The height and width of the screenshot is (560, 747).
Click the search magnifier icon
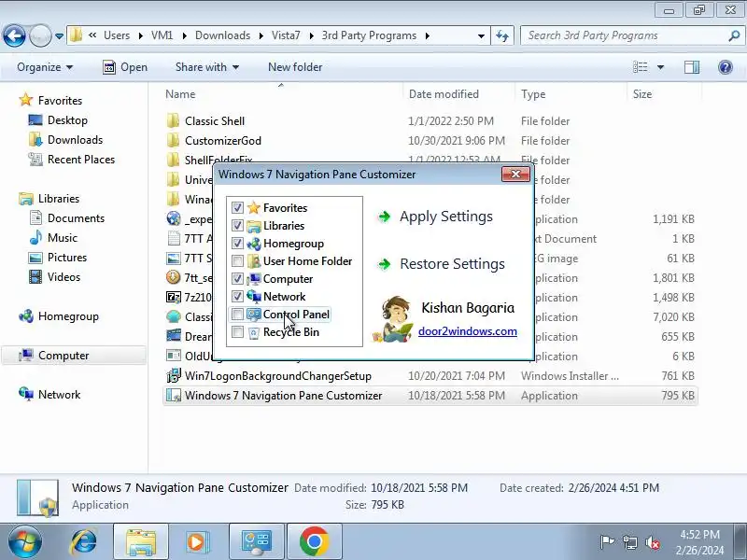[x=734, y=35]
